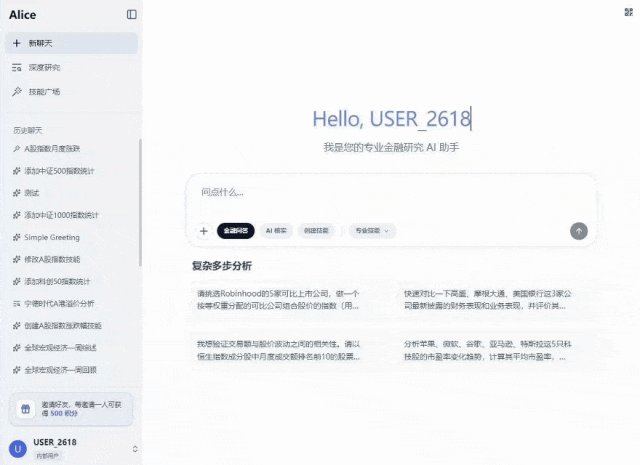Screen dimensions: 640x465
Task: Open 技能广场 skills plaza
Action: tap(71, 91)
